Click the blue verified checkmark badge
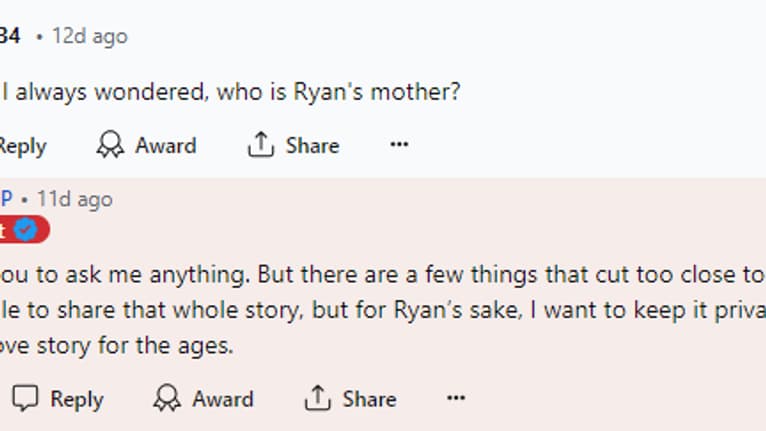This screenshot has width=766, height=431. [25, 229]
